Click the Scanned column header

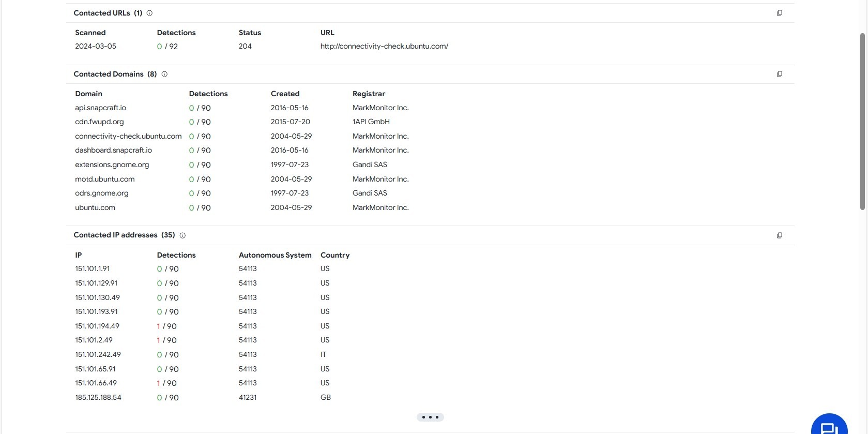(x=90, y=33)
